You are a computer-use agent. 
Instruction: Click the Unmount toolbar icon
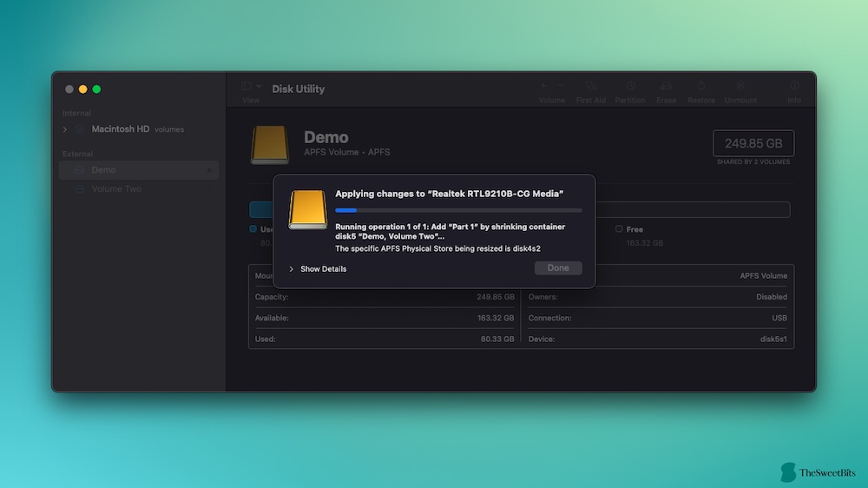pos(740,87)
